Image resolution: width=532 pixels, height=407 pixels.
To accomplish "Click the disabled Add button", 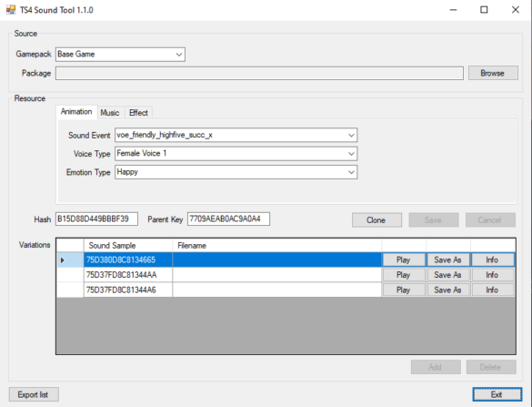I will point(436,367).
